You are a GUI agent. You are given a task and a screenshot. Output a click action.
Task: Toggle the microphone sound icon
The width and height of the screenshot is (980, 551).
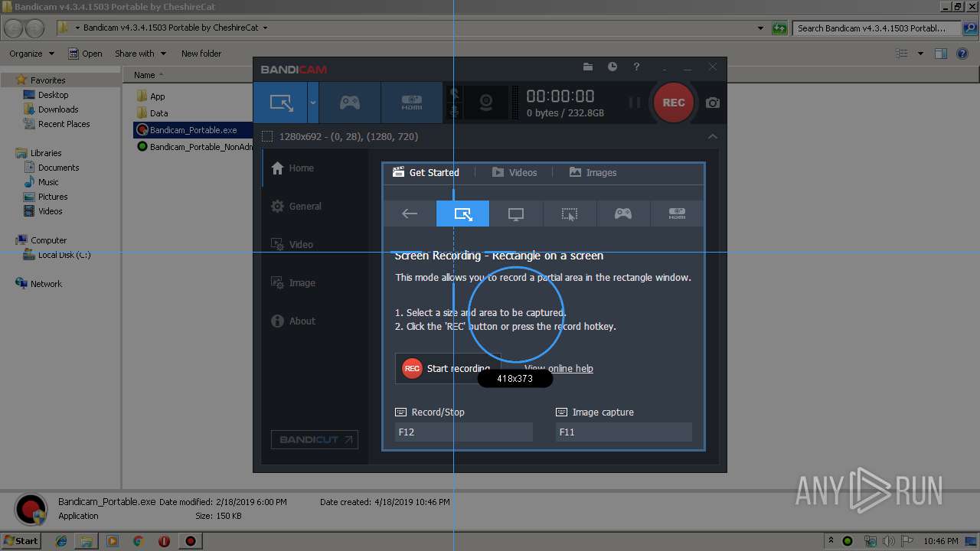(453, 112)
